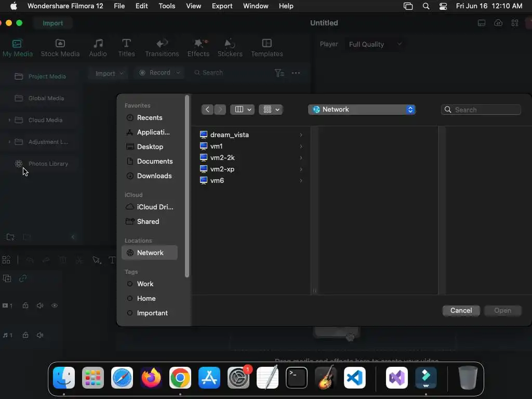The height and width of the screenshot is (399, 532).
Task: Open the My Media tab
Action: [x=17, y=48]
